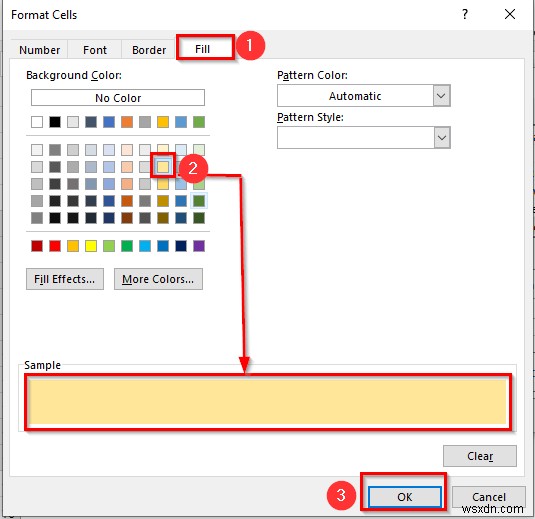Select yellow in the standard colors row
The image size is (535, 519).
[91, 246]
